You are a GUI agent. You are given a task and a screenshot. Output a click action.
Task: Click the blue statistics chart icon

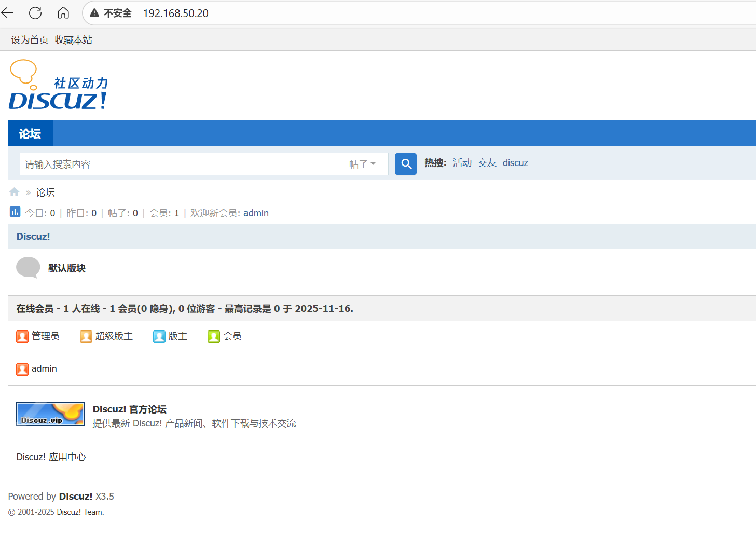pyautogui.click(x=15, y=212)
